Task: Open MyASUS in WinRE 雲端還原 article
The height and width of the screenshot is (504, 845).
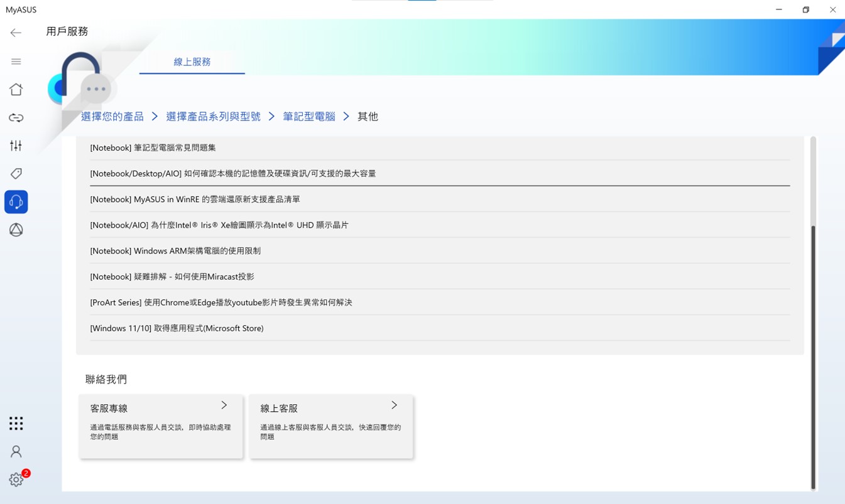Action: coord(440,199)
